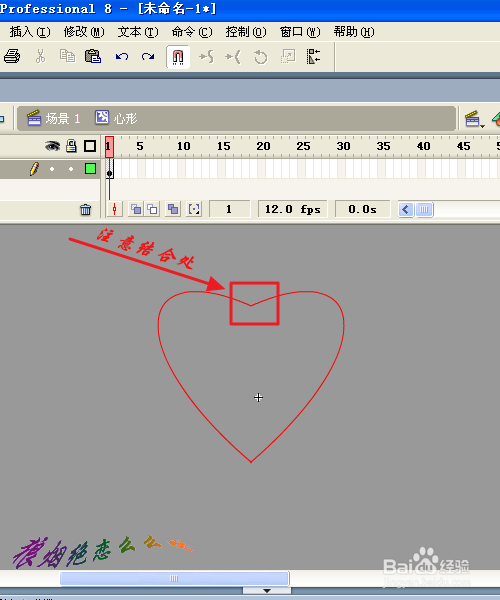
Task: Enable Onion Skin button
Action: pos(136,209)
